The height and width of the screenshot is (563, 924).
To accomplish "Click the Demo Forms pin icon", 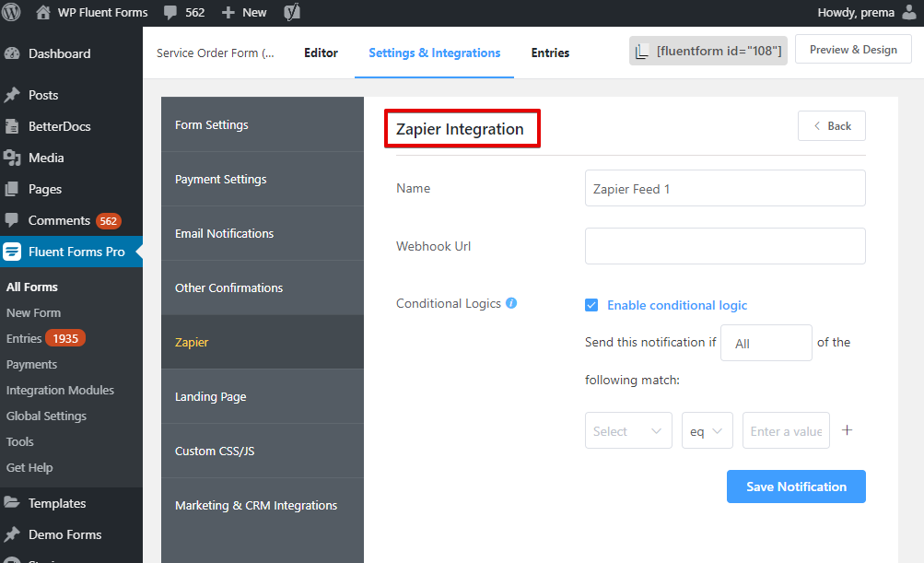I will point(12,534).
